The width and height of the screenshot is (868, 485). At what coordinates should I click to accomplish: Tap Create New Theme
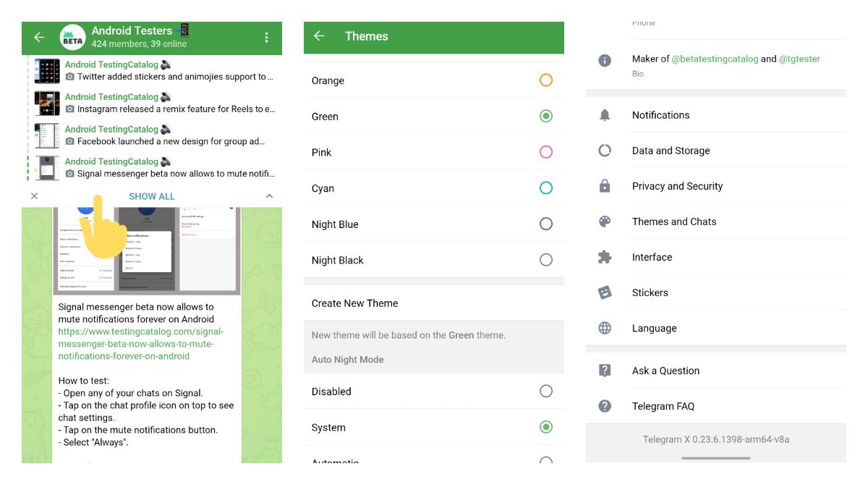click(x=355, y=303)
